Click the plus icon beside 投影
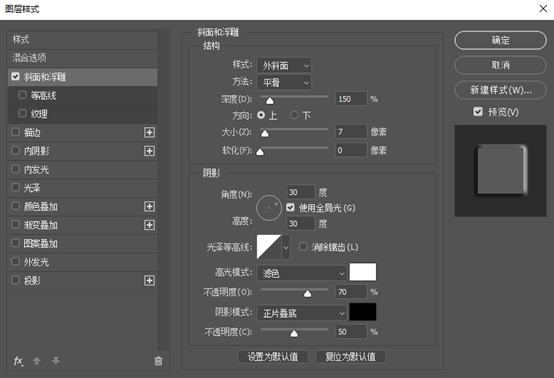 click(149, 280)
